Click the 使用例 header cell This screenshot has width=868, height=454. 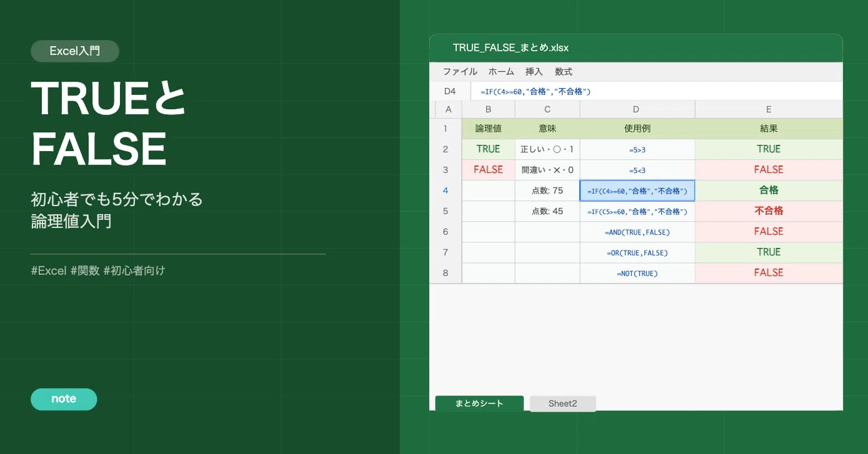coord(637,129)
